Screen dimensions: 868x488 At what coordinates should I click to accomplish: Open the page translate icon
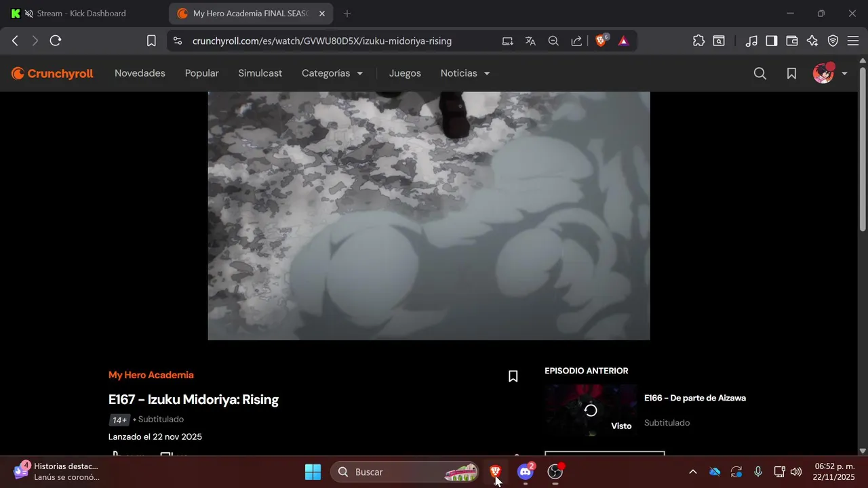click(x=530, y=41)
